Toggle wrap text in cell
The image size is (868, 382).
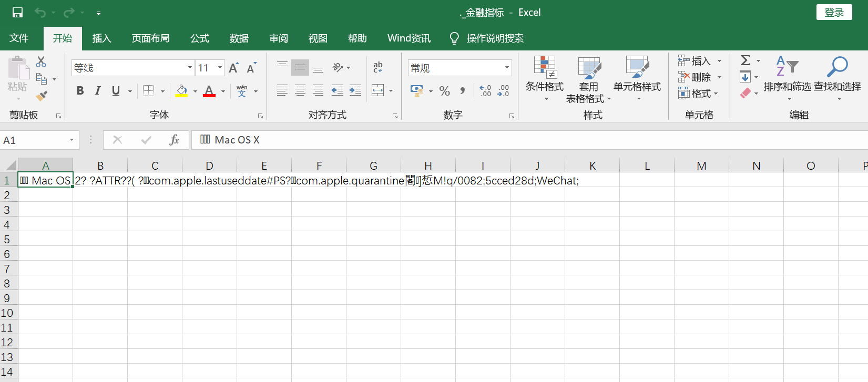click(x=378, y=68)
